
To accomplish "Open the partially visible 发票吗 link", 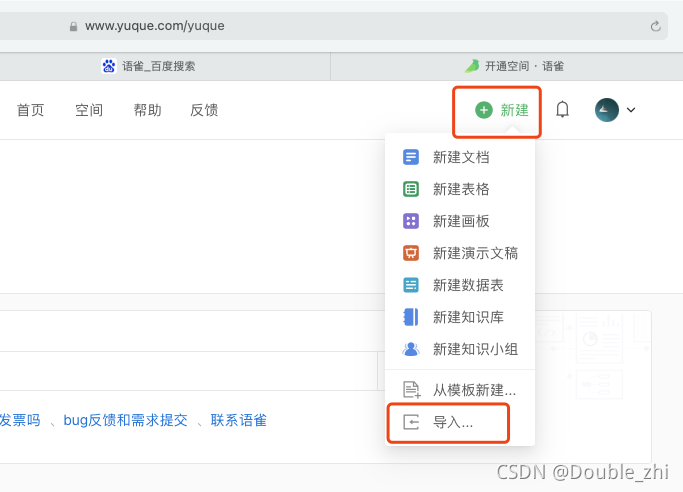I will click(x=20, y=421).
